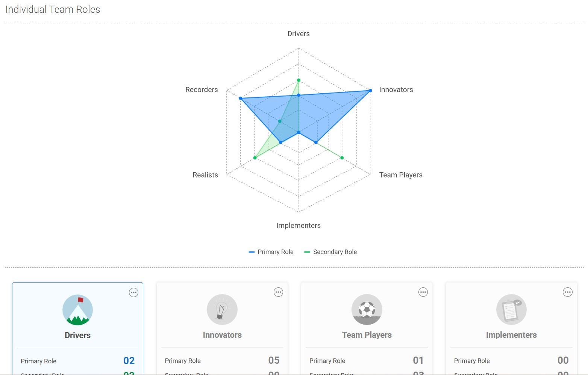The image size is (588, 375).
Task: Click the green Secondary Role legend swatch
Action: (x=307, y=252)
